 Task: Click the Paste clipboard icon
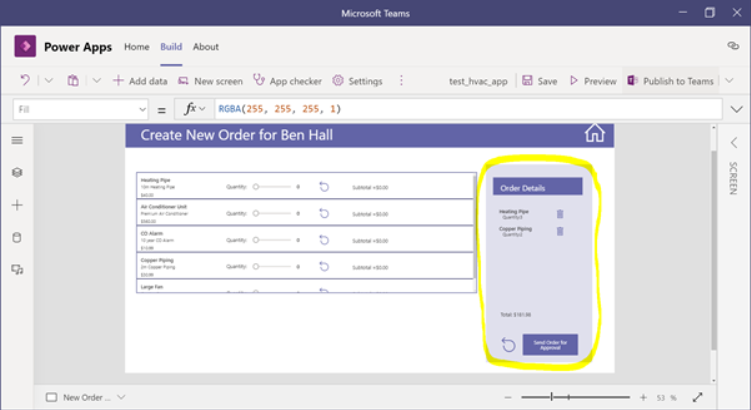[73, 80]
